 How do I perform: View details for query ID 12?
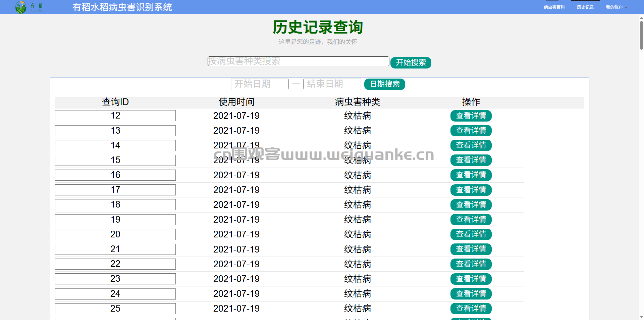[x=471, y=116]
